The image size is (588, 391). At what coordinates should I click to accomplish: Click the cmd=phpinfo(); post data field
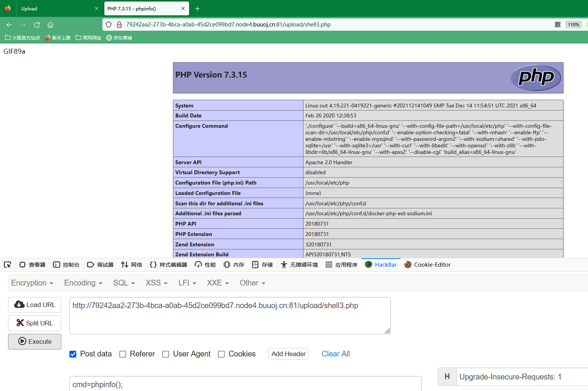[245, 384]
